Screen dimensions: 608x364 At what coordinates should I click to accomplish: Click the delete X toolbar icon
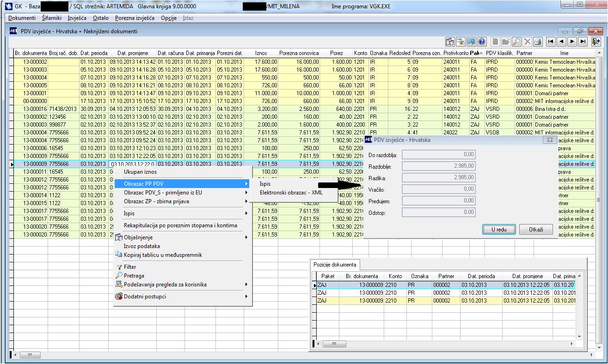point(527,42)
